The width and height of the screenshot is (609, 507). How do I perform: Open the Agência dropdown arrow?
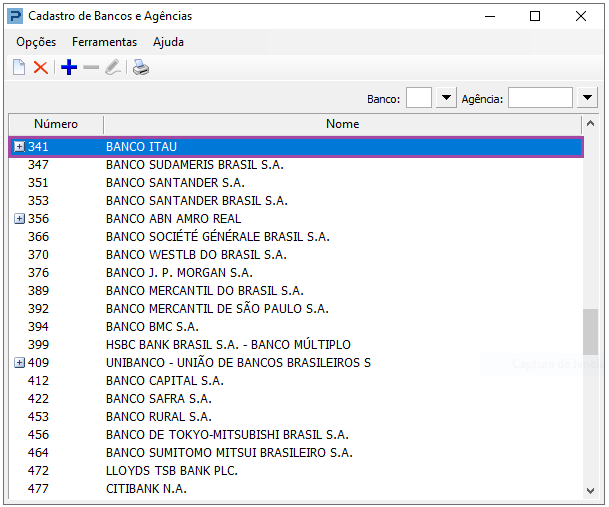pyautogui.click(x=587, y=98)
